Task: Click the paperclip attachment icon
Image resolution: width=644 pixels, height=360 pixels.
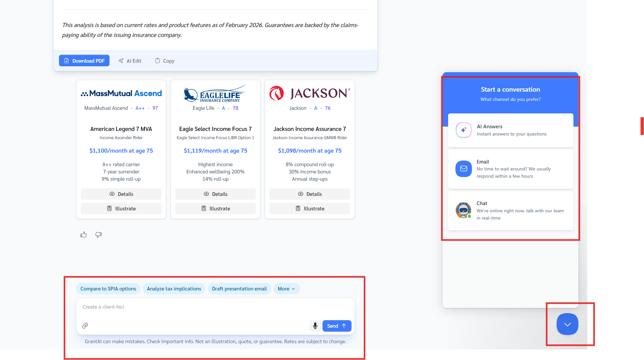Action: [85, 326]
